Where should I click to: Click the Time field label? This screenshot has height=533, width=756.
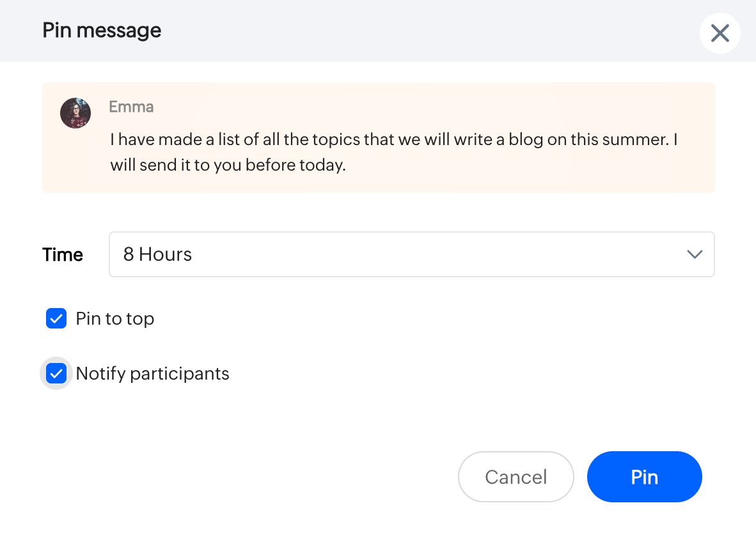(x=63, y=254)
